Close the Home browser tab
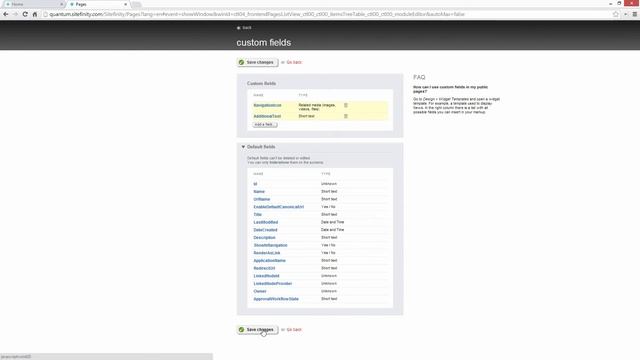This screenshot has height=360, width=640. click(x=62, y=4)
